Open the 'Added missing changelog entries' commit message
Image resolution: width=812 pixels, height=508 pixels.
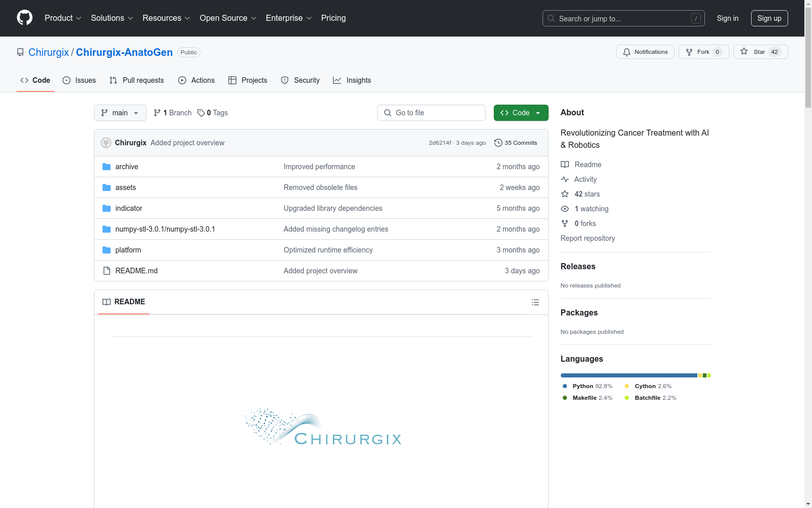(x=336, y=229)
